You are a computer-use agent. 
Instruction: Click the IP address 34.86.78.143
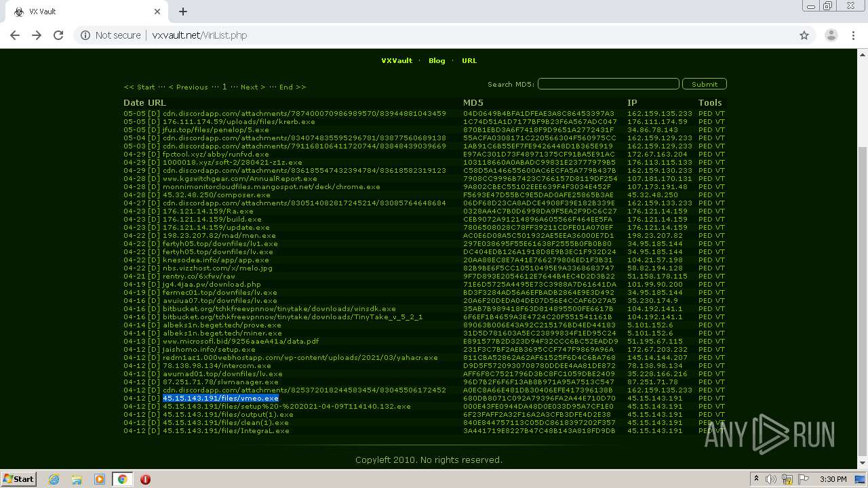pos(652,129)
